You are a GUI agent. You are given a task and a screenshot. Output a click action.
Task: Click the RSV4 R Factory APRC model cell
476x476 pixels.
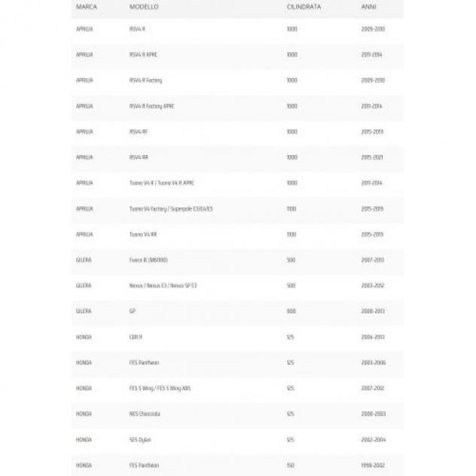[152, 106]
